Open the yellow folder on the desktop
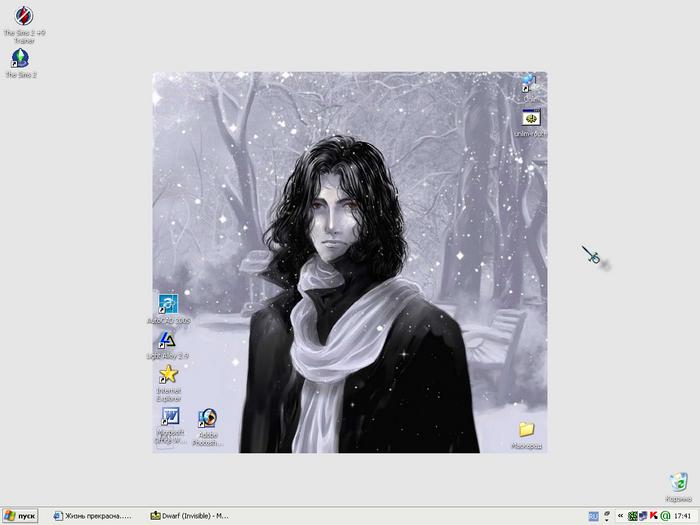The height and width of the screenshot is (525, 700). click(x=526, y=429)
